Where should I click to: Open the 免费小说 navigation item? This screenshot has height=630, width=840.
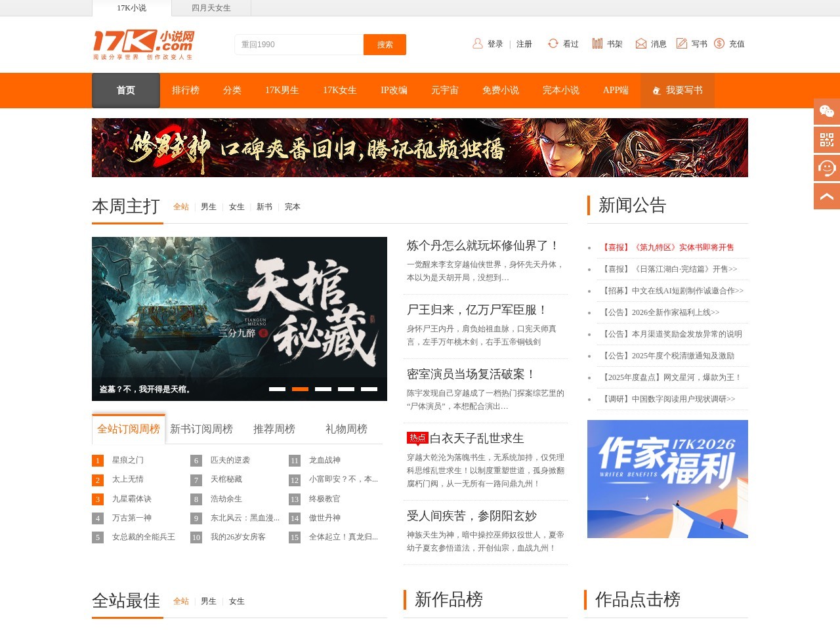pyautogui.click(x=501, y=91)
